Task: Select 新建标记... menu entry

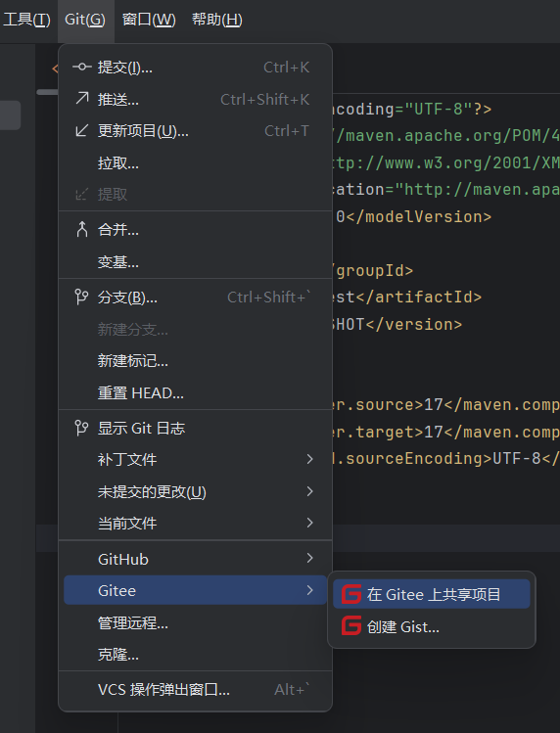Action: click(x=195, y=361)
